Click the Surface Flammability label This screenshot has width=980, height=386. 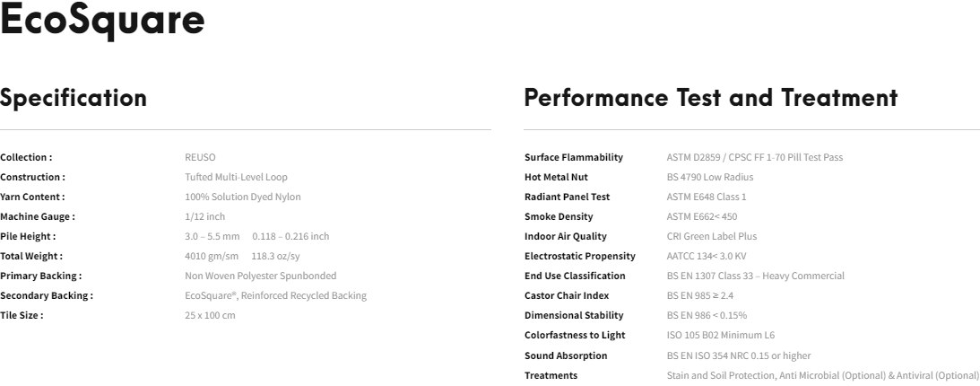pos(573,157)
